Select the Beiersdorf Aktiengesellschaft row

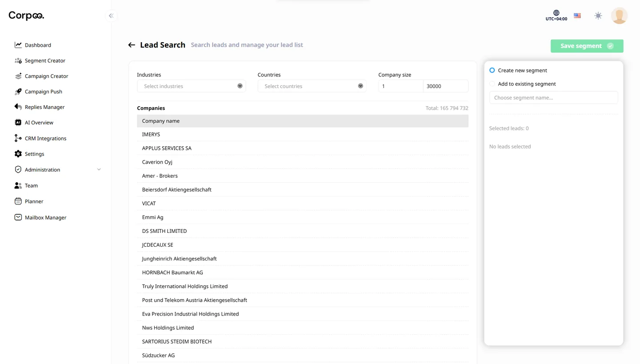point(303,189)
